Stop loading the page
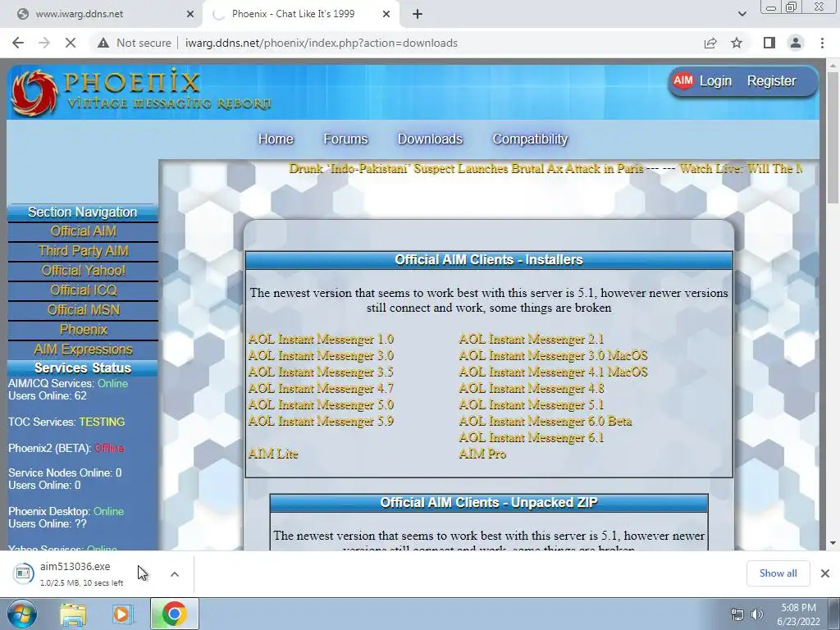This screenshot has height=630, width=840. (71, 43)
